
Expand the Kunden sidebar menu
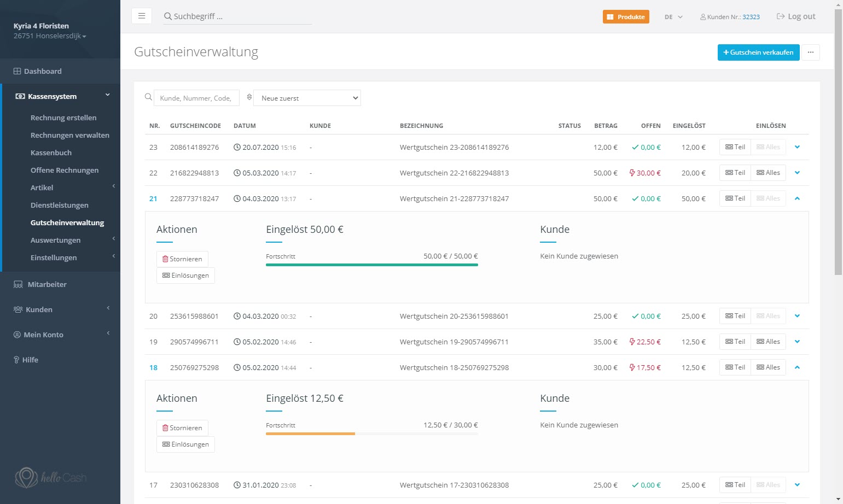click(x=39, y=309)
